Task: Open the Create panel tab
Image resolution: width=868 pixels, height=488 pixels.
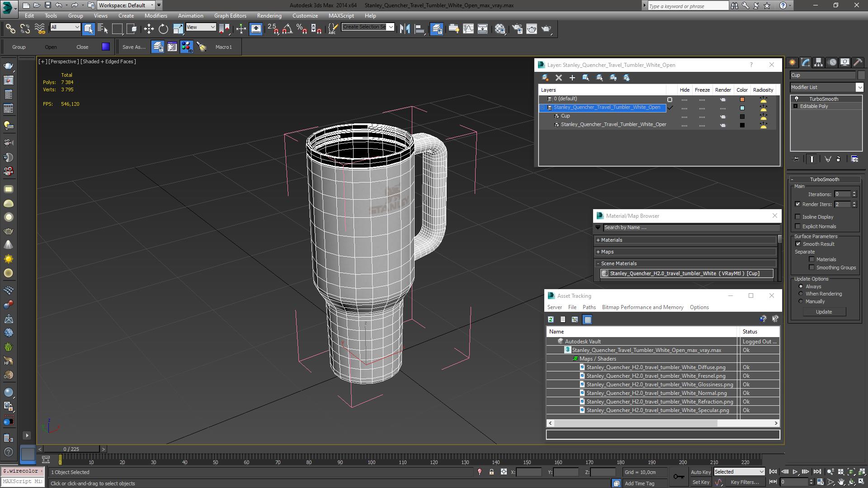Action: [793, 63]
